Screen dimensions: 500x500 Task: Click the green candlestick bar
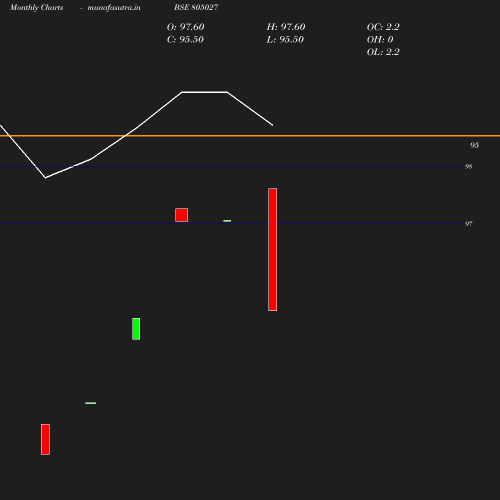point(136,329)
